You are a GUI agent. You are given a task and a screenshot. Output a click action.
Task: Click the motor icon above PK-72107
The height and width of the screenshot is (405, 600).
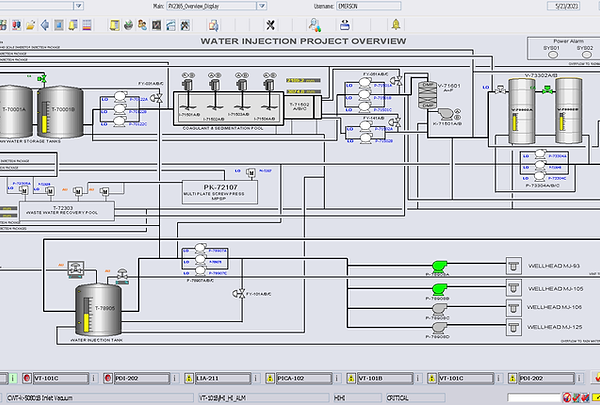click(x=251, y=173)
